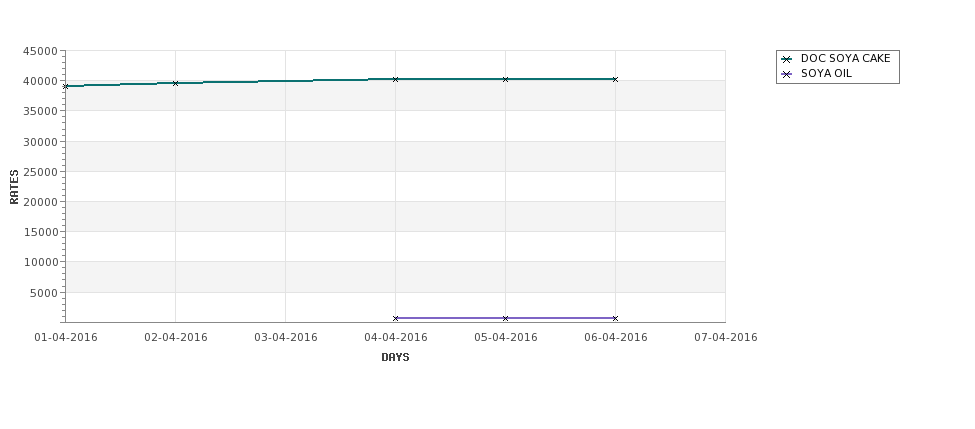Select the SOYA OIL legend label
Image resolution: width=975 pixels, height=429 pixels.
click(x=826, y=74)
